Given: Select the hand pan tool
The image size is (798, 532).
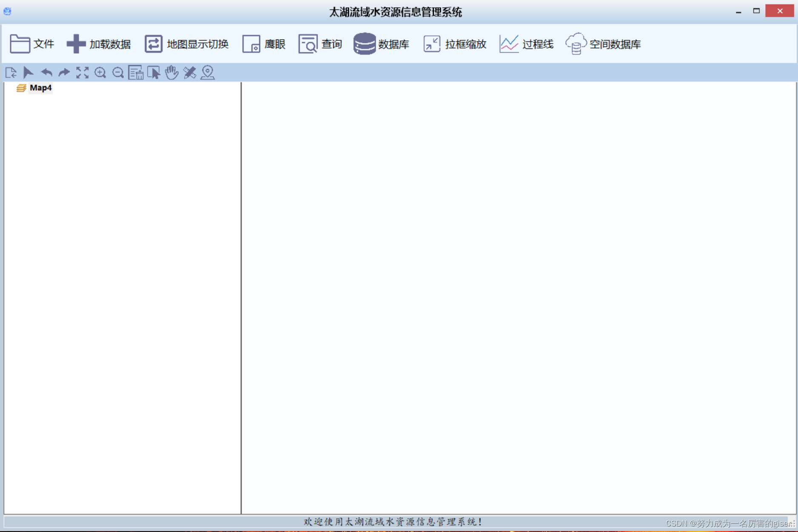Looking at the screenshot, I should click(x=172, y=73).
